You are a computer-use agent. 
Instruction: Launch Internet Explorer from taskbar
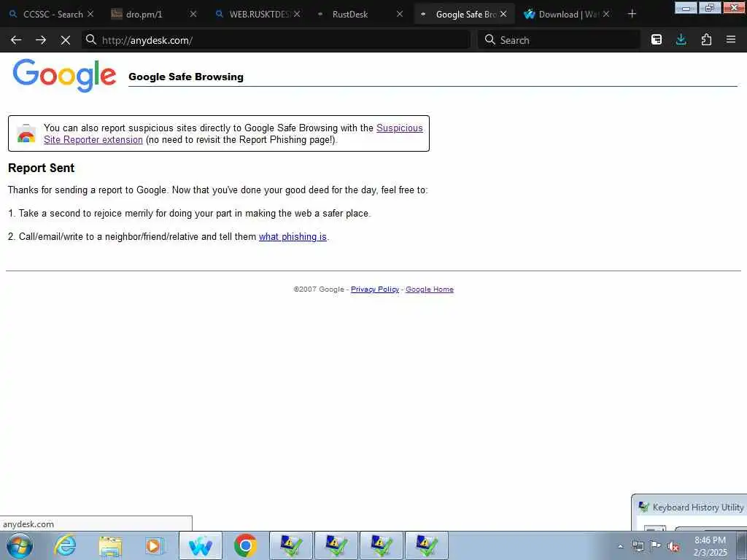tap(65, 545)
